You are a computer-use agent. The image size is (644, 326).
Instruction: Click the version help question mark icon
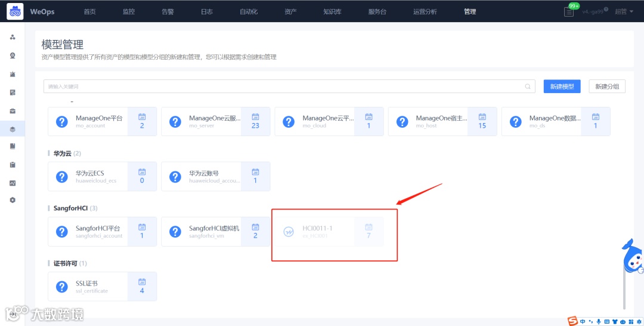pyautogui.click(x=606, y=9)
